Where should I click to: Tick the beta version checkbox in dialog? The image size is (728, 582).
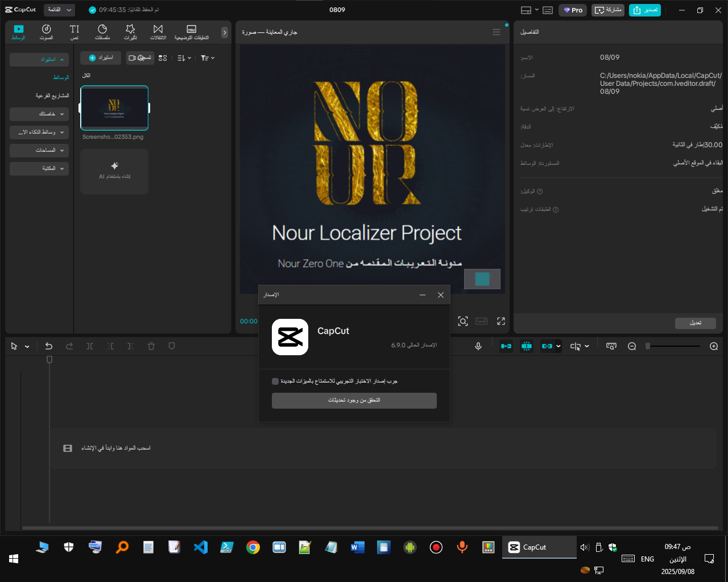[x=275, y=381]
